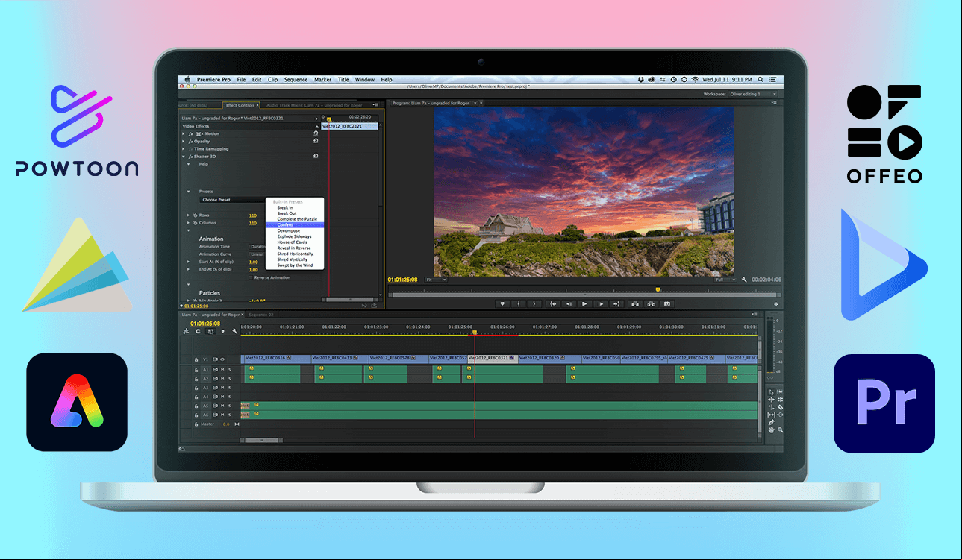Mute audio track A2

coord(222,379)
